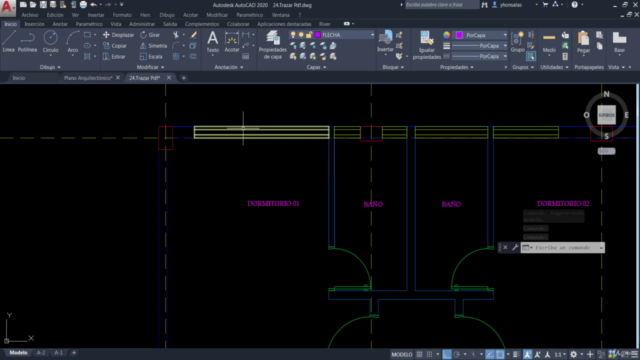Screen dimensions: 640x360
Task: Toggle lineweight display in status bar
Action: [516, 354]
